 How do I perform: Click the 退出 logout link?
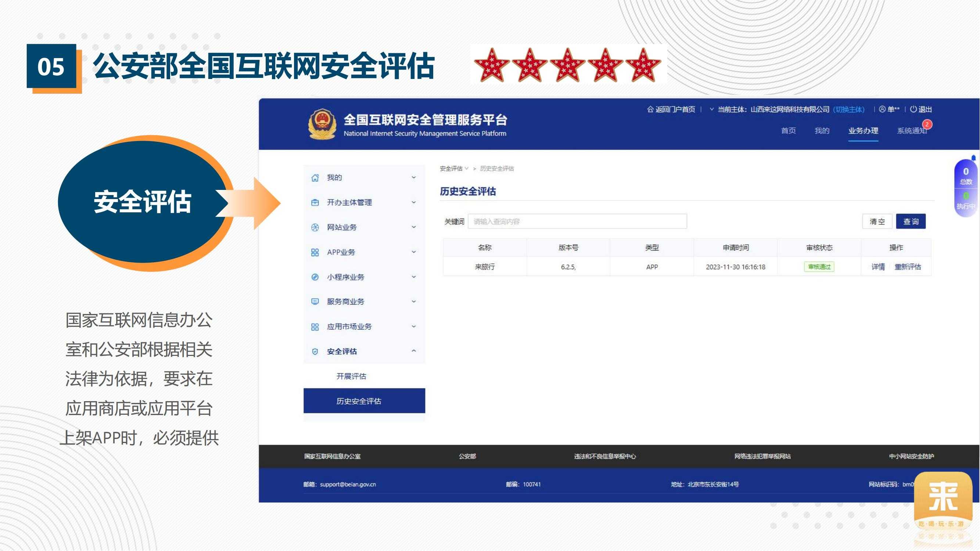click(x=925, y=109)
